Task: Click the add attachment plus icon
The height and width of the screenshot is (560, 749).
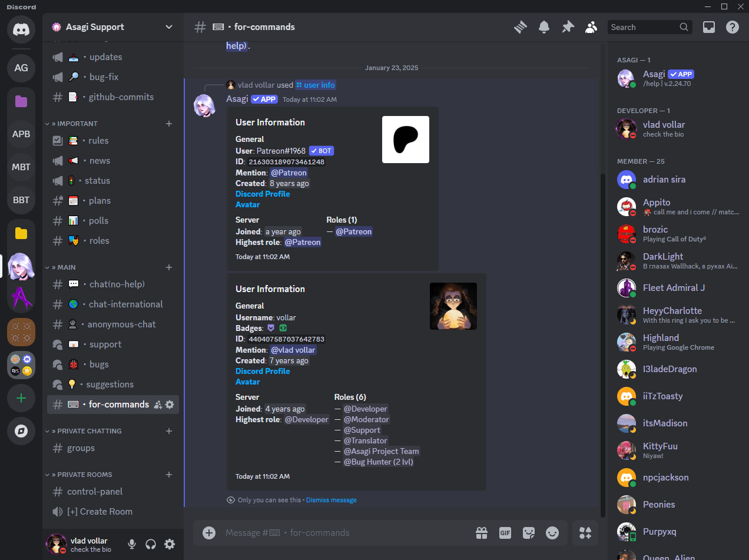Action: click(x=209, y=533)
